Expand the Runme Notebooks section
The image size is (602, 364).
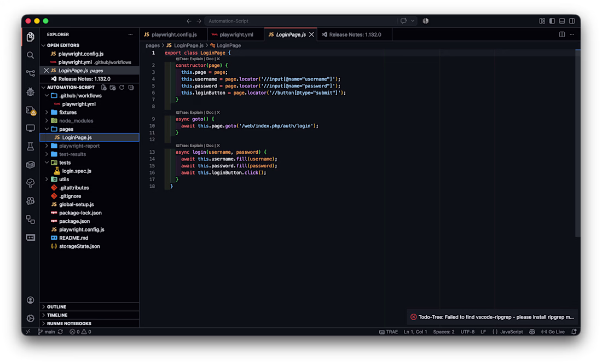click(x=89, y=323)
